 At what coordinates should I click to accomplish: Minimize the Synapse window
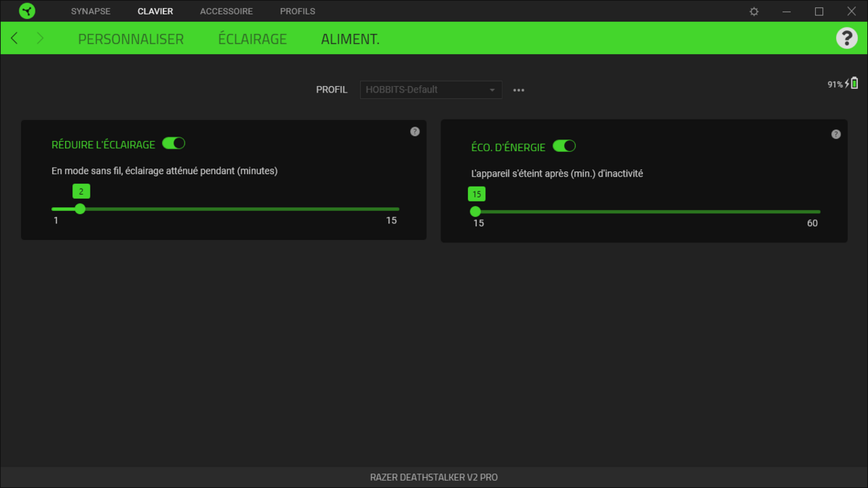[x=787, y=12]
